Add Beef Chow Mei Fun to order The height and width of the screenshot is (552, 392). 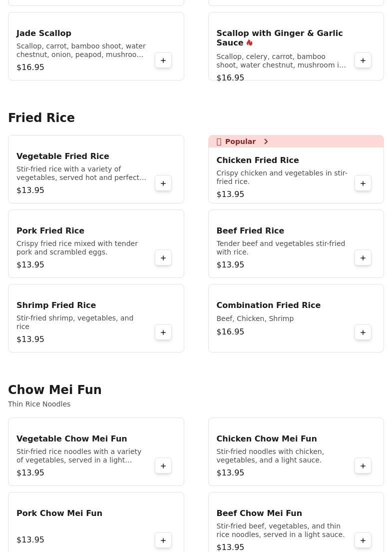pos(363,540)
